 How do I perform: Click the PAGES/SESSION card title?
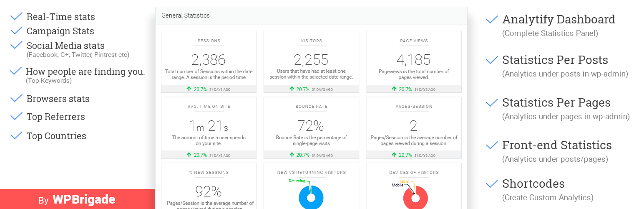coord(414,107)
